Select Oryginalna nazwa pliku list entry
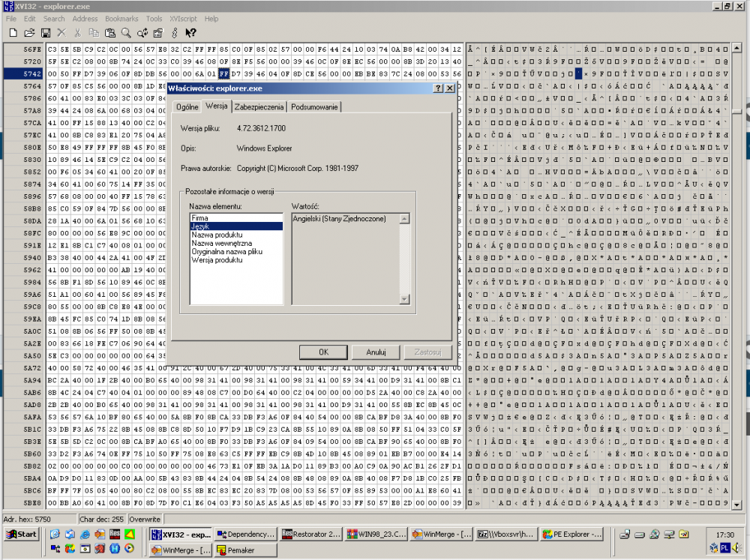This screenshot has width=750, height=560. (x=226, y=253)
